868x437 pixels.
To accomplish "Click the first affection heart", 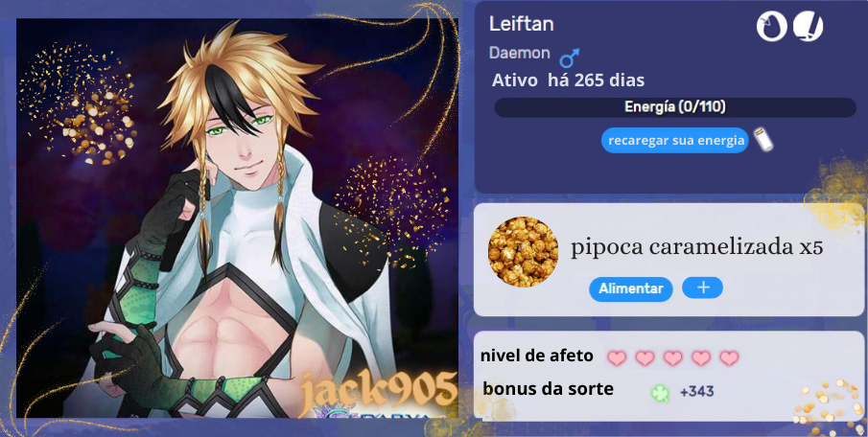I will [x=617, y=358].
